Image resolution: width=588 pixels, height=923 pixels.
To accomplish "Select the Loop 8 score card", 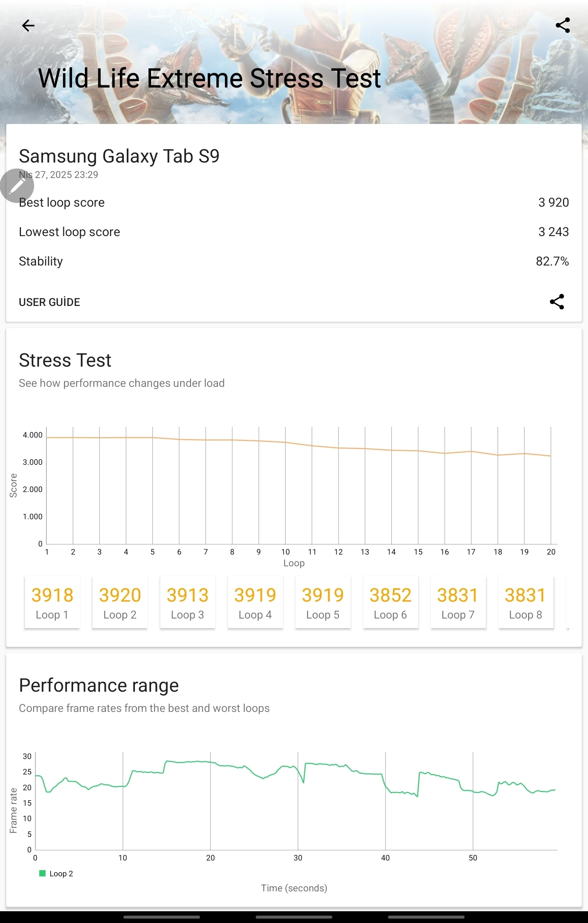I will point(526,602).
